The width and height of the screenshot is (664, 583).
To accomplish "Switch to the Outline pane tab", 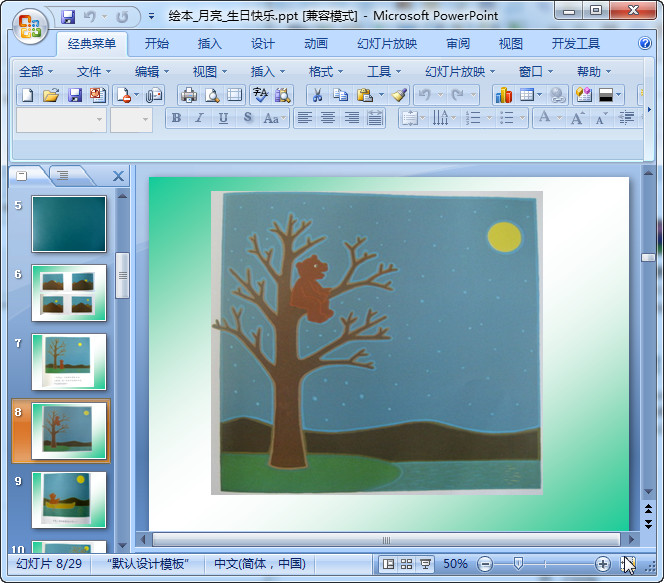I will click(x=63, y=175).
